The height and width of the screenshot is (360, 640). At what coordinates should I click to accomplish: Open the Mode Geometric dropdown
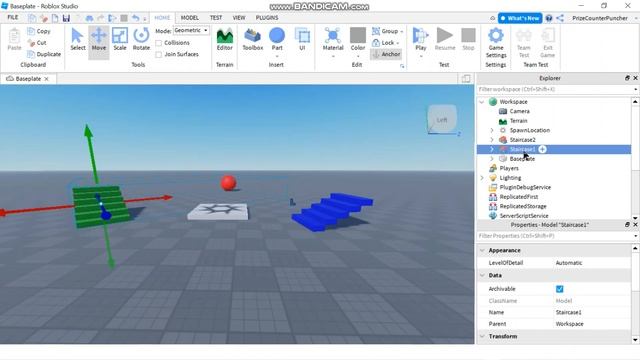(x=191, y=31)
